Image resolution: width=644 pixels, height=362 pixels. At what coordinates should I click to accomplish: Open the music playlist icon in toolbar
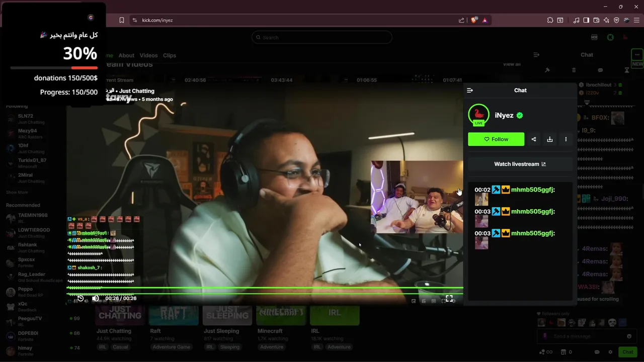[576, 20]
